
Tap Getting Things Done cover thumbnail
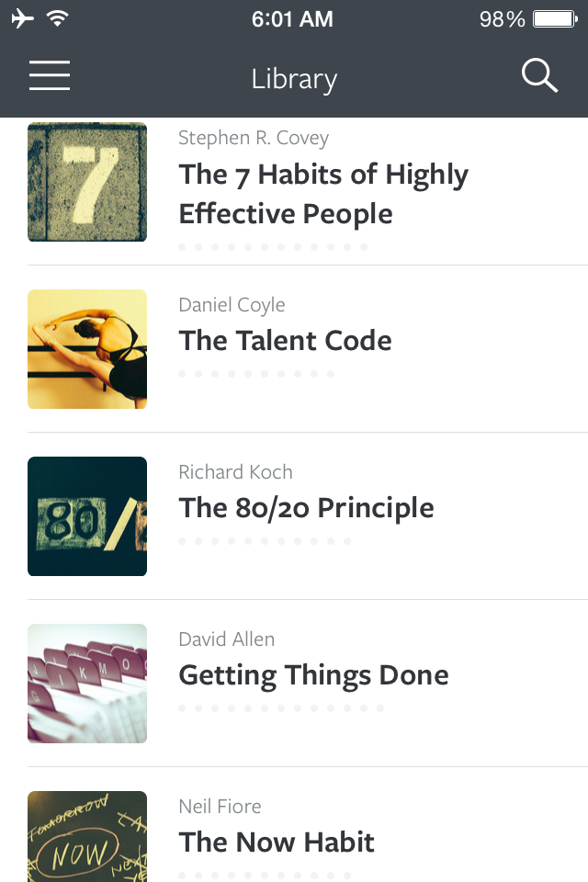pyautogui.click(x=87, y=684)
